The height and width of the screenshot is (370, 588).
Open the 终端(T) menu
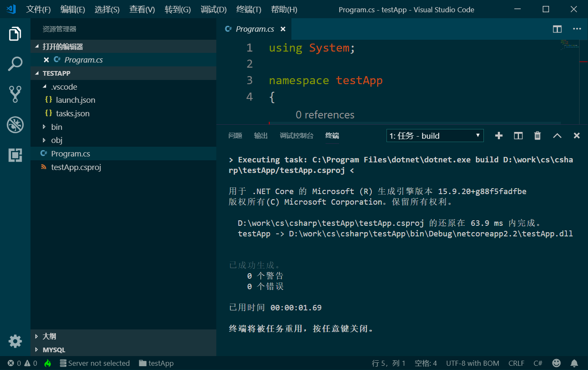coord(248,9)
